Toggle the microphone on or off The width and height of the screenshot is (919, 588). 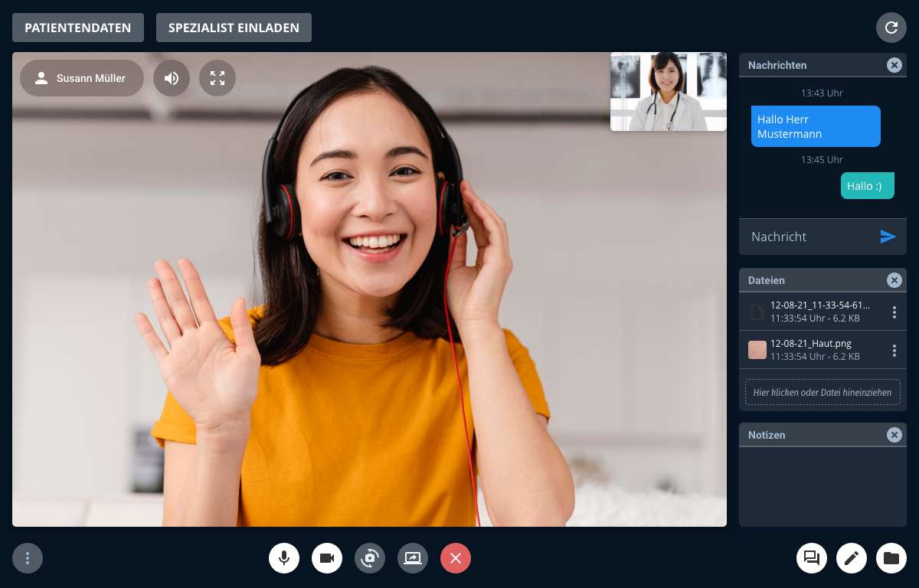click(284, 558)
